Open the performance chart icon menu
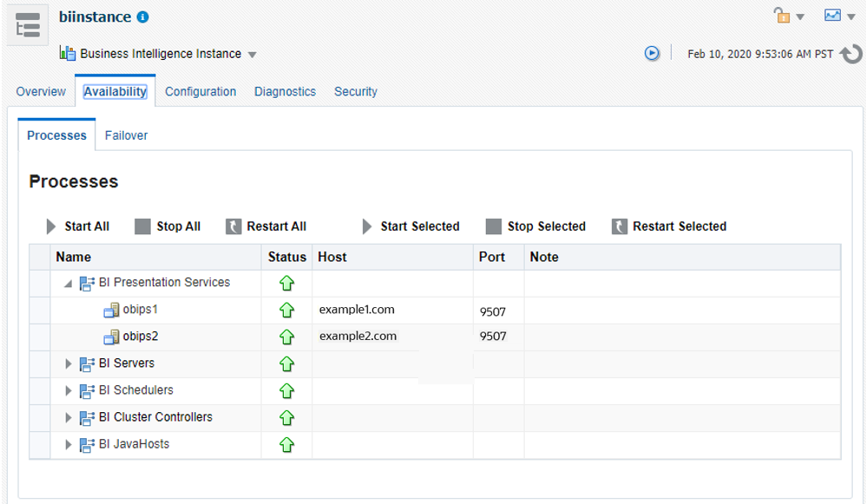Screen dimensions: 866x504 839,16
